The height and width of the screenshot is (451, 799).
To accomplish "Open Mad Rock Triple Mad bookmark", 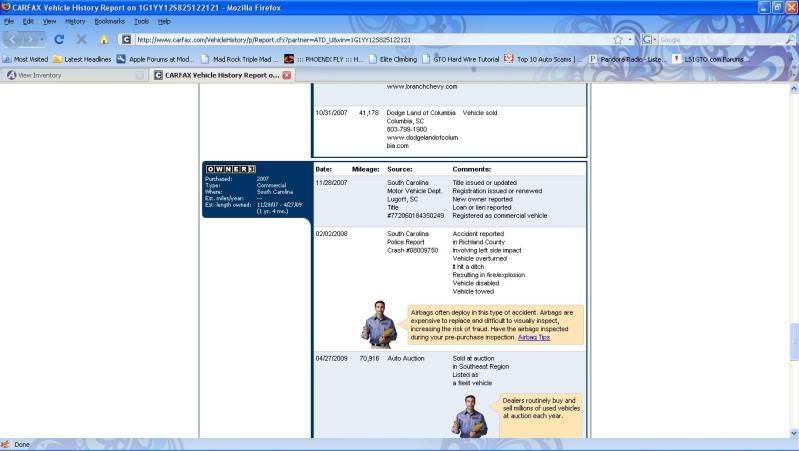I will [x=239, y=59].
